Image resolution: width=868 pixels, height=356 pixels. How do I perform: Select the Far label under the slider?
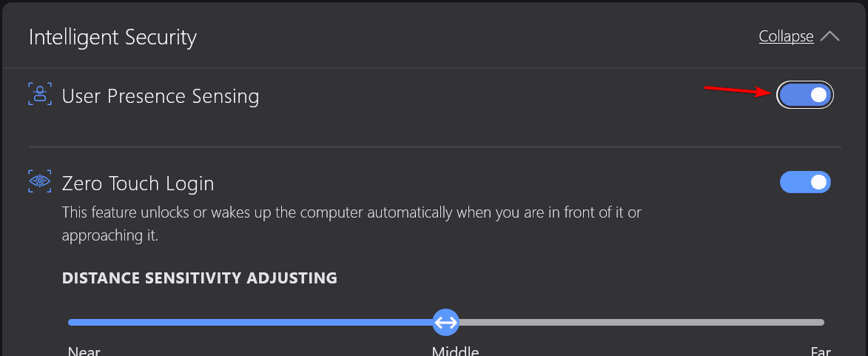[821, 351]
